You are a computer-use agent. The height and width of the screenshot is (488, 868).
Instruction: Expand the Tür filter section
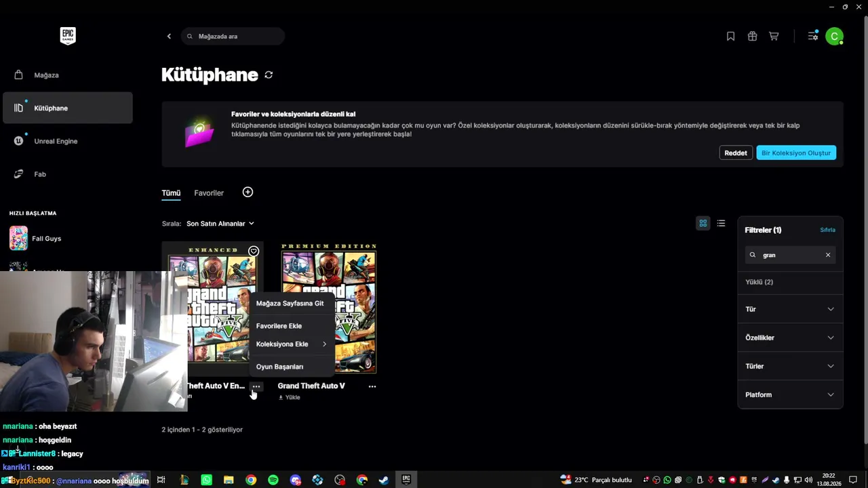(x=790, y=309)
